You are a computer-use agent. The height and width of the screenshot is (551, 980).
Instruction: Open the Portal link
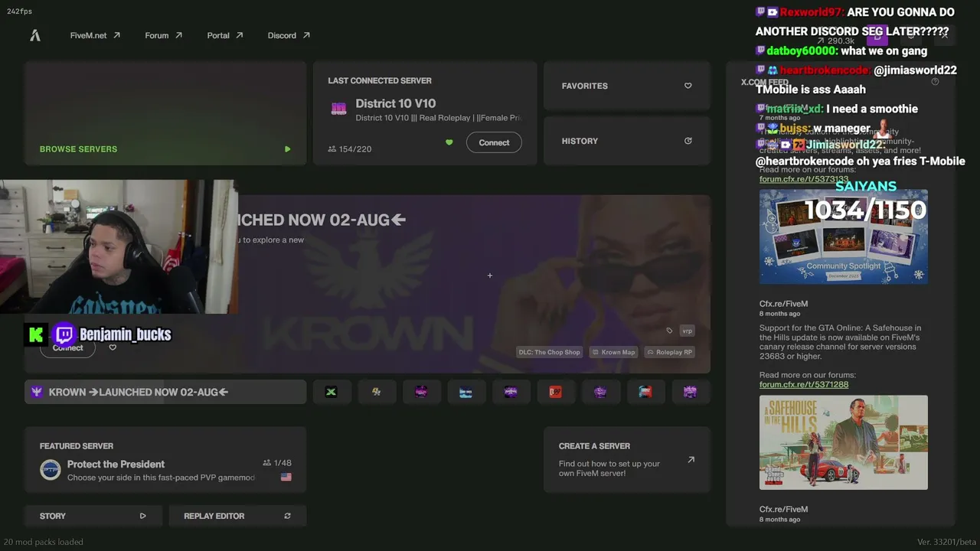pyautogui.click(x=225, y=35)
